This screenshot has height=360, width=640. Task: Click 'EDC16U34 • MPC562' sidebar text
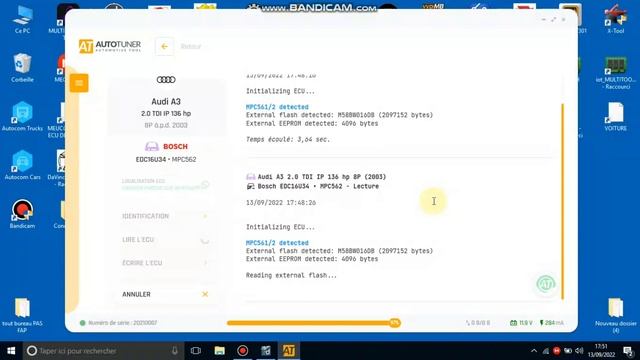(x=166, y=160)
